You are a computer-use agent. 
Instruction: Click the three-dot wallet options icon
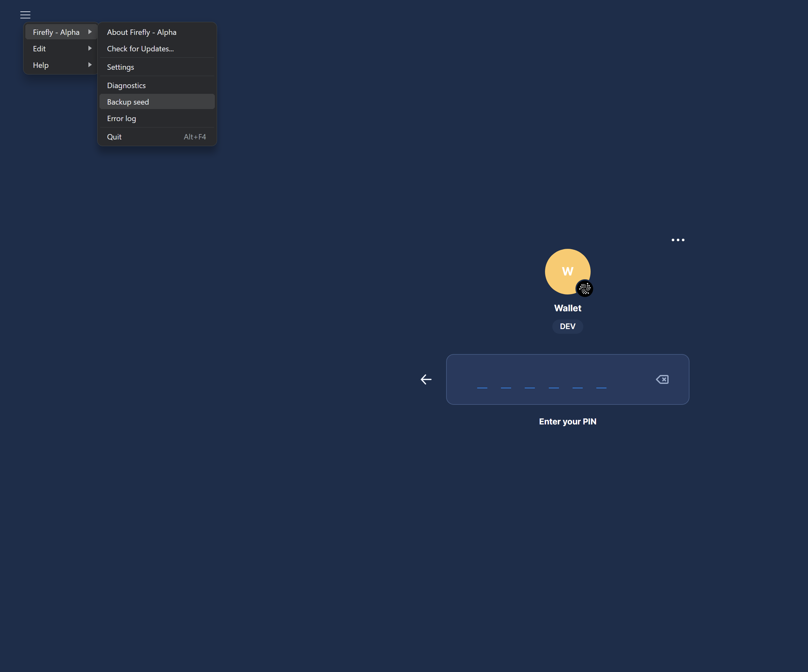678,240
